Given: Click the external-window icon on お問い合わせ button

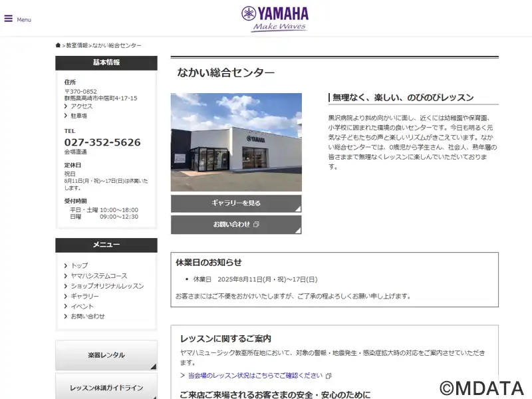Looking at the screenshot, I should [256, 224].
